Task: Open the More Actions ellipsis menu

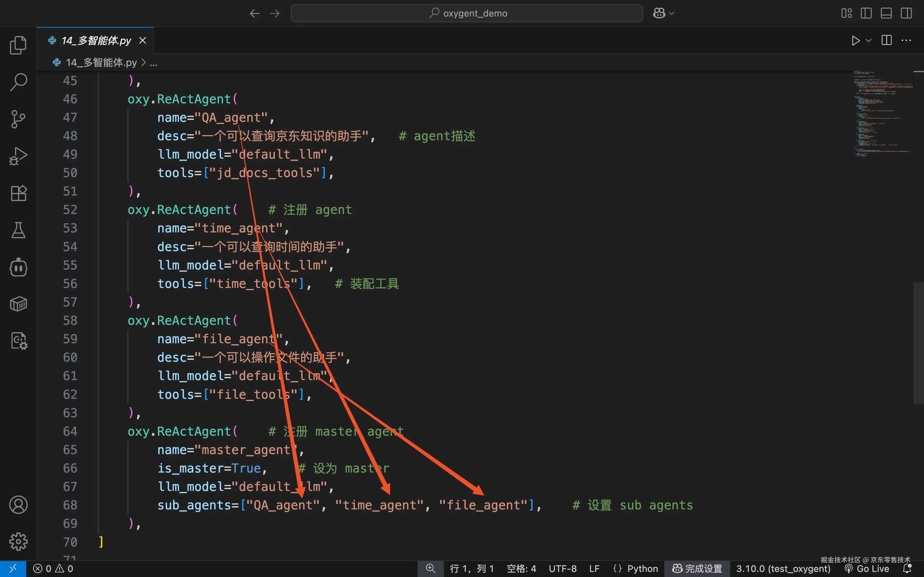Action: tap(906, 40)
